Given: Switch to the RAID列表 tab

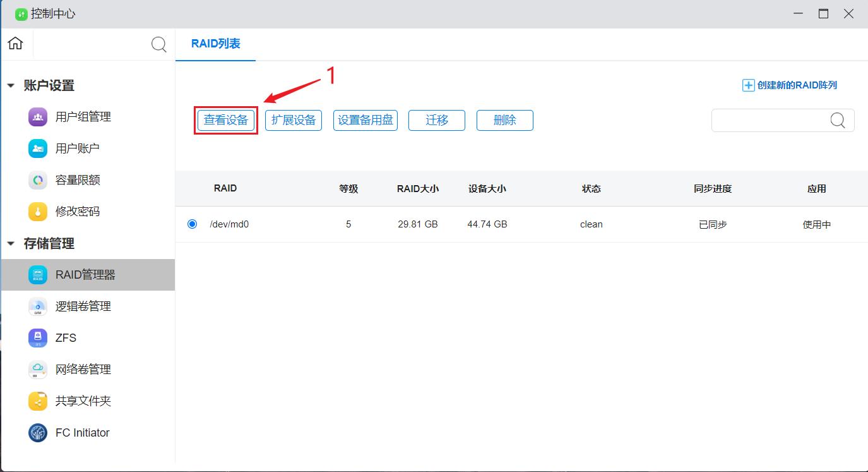Looking at the screenshot, I should [x=215, y=44].
